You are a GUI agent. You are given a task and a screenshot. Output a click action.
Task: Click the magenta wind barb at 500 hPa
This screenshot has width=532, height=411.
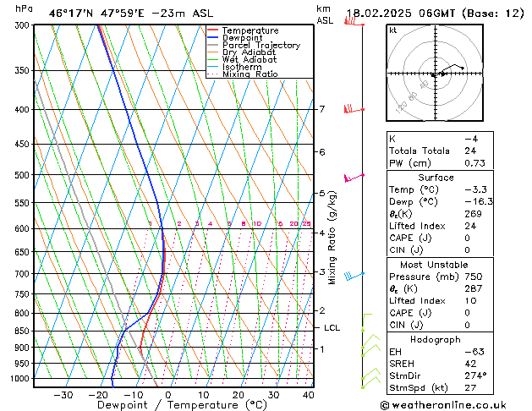[354, 178]
